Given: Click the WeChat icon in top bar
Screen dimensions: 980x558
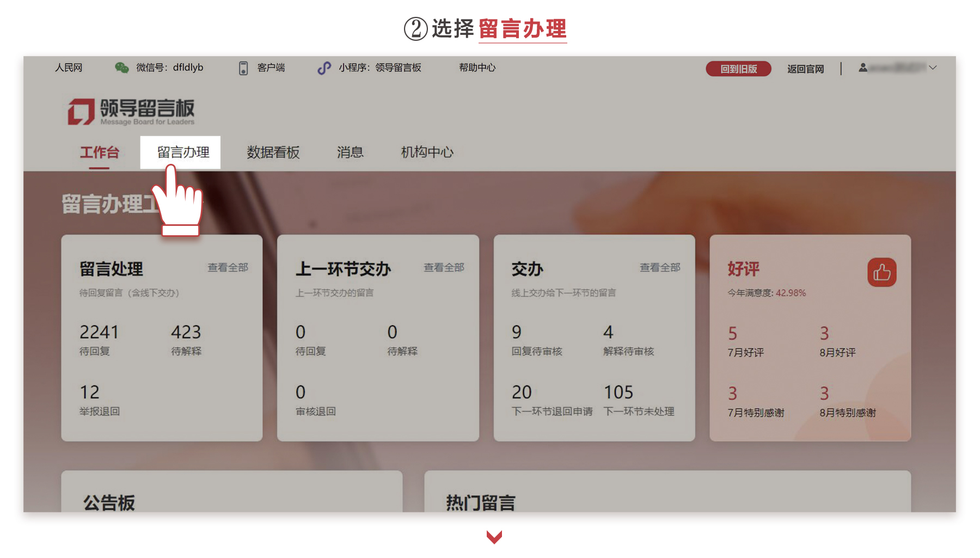Looking at the screenshot, I should tap(121, 68).
